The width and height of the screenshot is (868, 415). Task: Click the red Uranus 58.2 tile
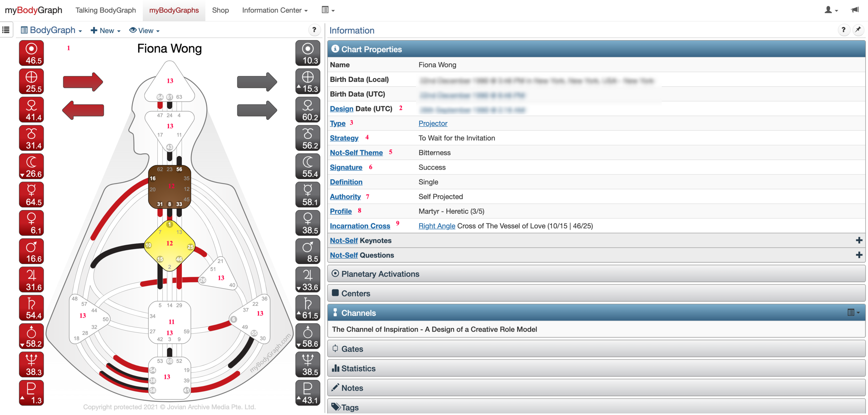pos(31,336)
